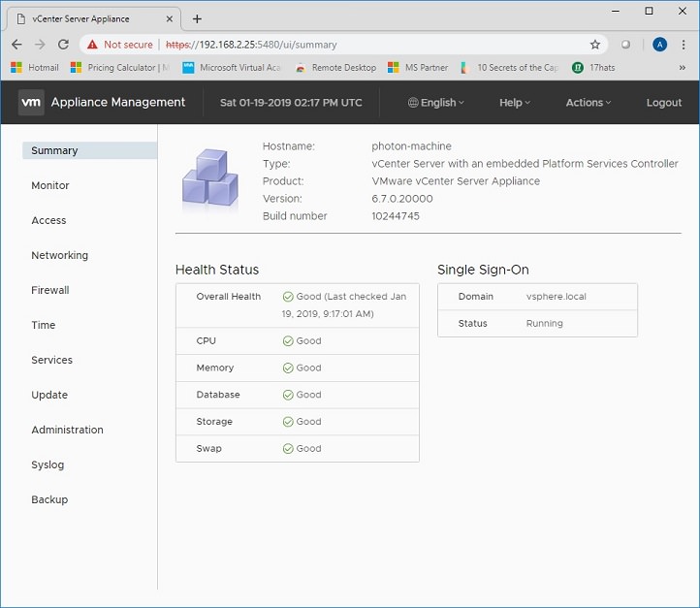Open the Microsoft Virtual Academy bookmark

(x=232, y=68)
